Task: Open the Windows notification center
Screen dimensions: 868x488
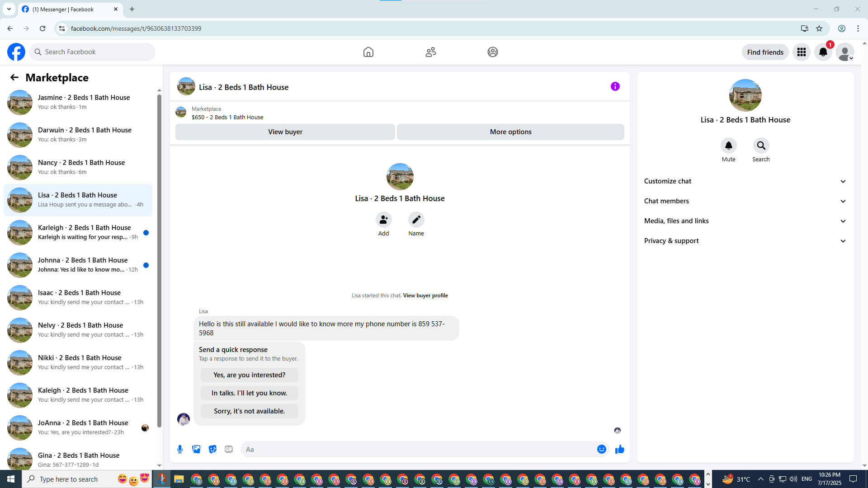Action: tap(853, 479)
